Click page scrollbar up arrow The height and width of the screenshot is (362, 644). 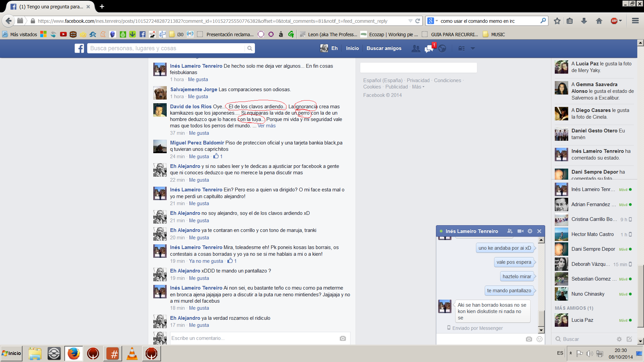pos(640,43)
